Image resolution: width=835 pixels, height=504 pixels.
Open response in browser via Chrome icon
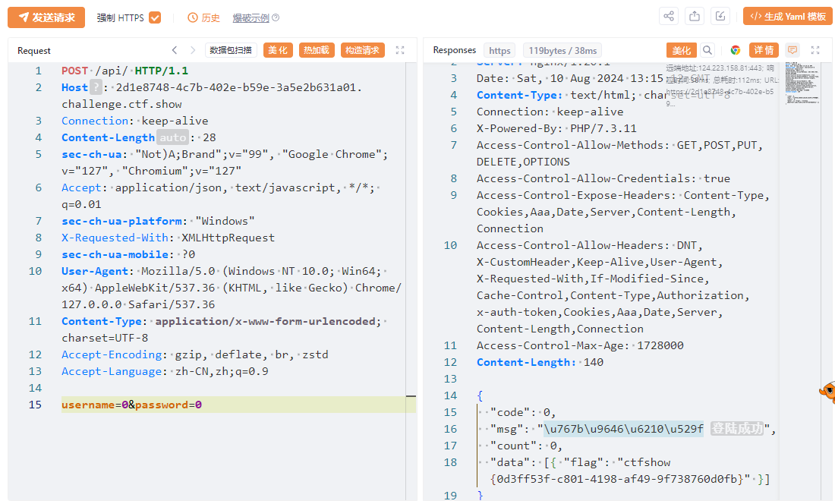point(736,50)
